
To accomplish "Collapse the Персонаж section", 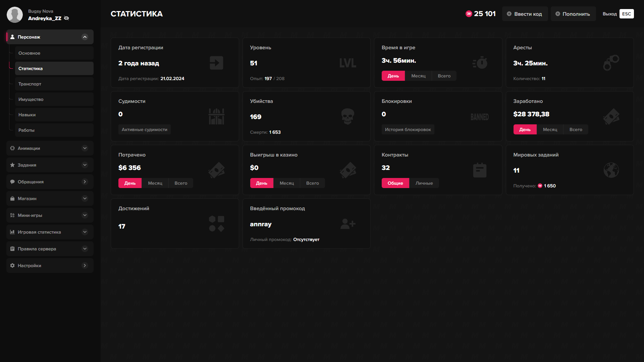I will (x=85, y=37).
